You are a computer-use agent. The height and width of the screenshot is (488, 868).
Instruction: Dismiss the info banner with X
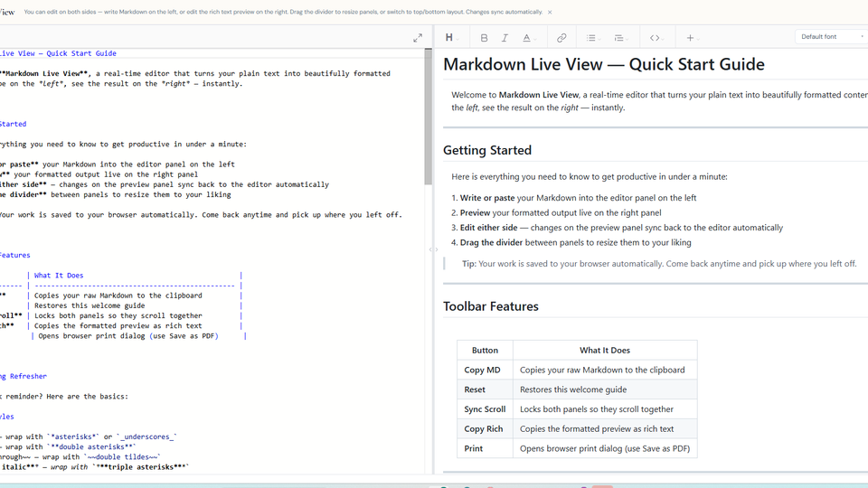(550, 13)
